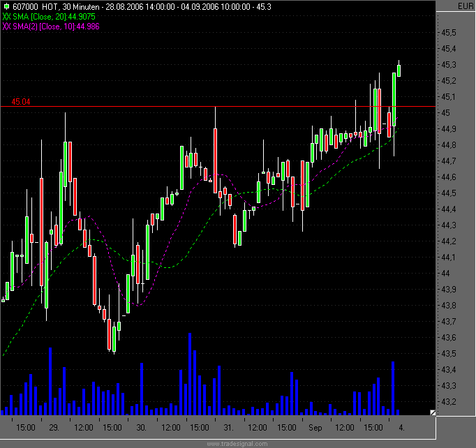Screen dimensions: 476x448
Task: Click the tallest blue volume bar
Action: click(x=190, y=374)
